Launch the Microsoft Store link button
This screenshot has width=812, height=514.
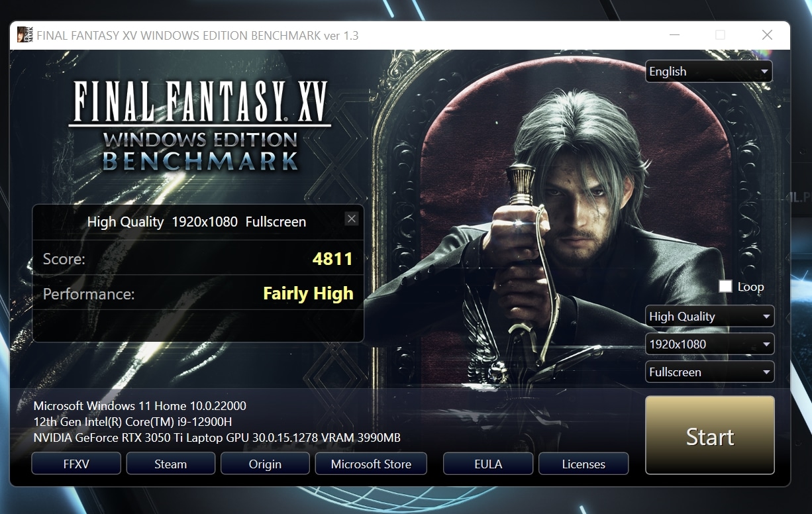(x=371, y=464)
